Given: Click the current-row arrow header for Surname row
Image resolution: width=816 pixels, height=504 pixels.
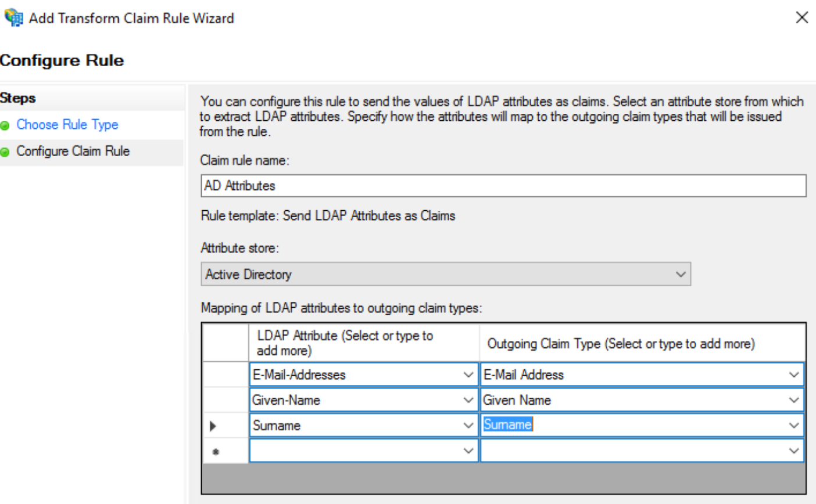Looking at the screenshot, I should click(x=226, y=426).
